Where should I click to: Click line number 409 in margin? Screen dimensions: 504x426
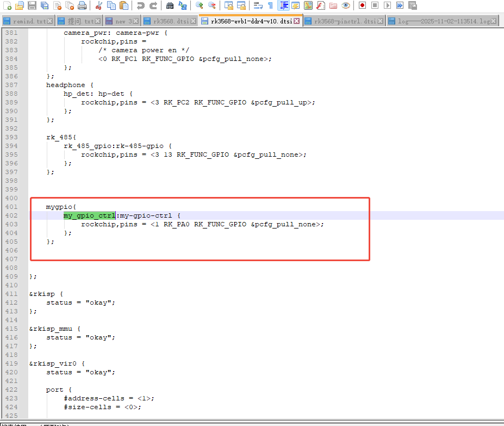click(x=11, y=276)
